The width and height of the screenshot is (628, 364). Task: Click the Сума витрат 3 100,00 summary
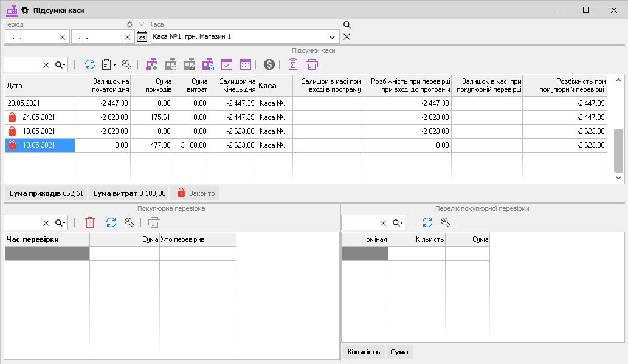tap(129, 193)
